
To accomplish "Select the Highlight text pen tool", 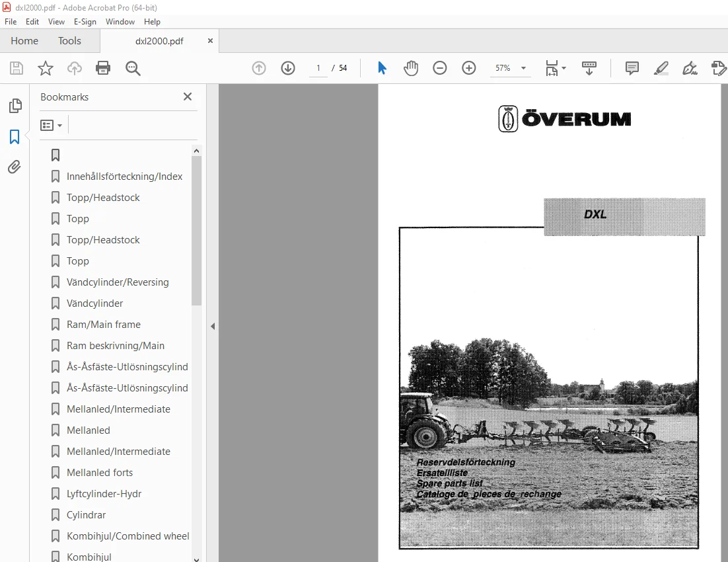I will [661, 68].
